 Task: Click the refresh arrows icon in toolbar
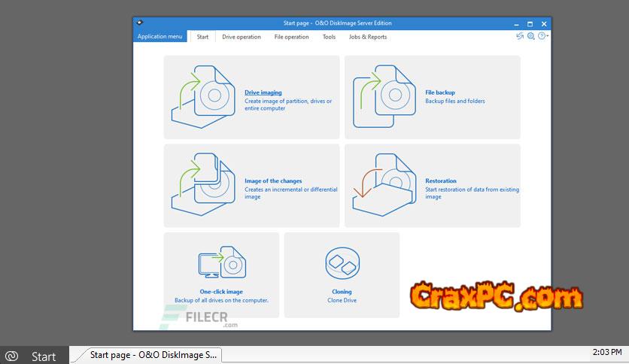click(x=520, y=36)
